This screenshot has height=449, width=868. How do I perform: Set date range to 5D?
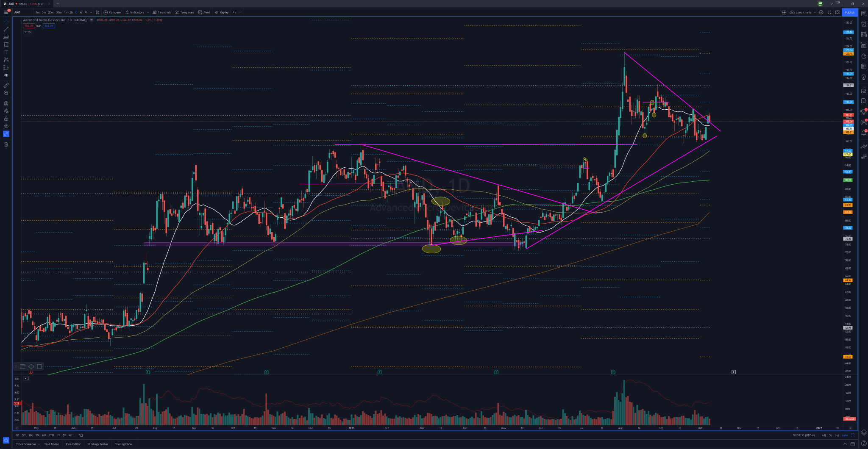(24, 435)
